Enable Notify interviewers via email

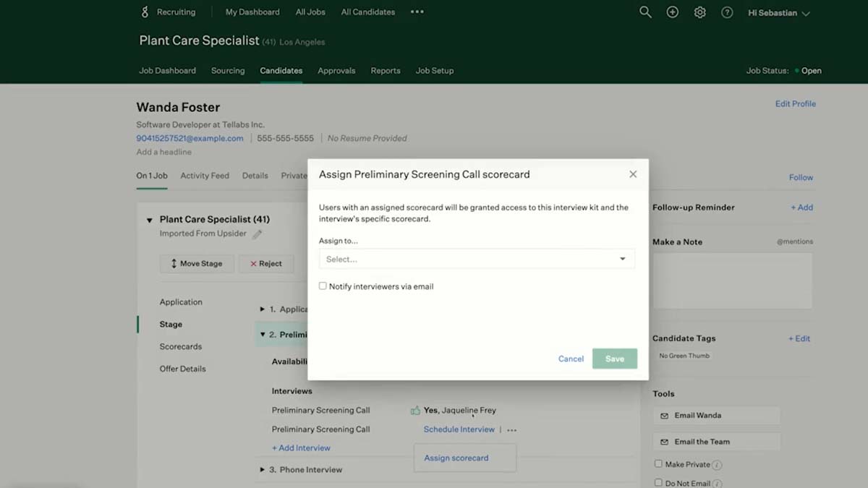point(323,286)
